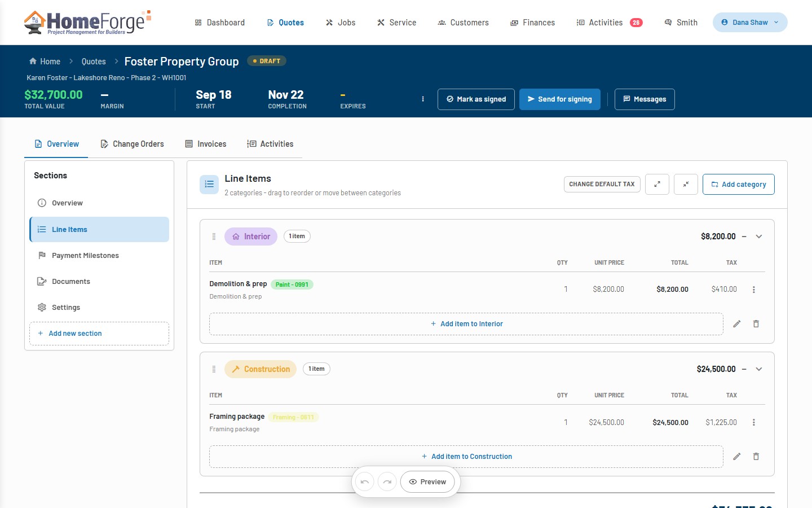Switch to the Change Orders tab

point(132,144)
